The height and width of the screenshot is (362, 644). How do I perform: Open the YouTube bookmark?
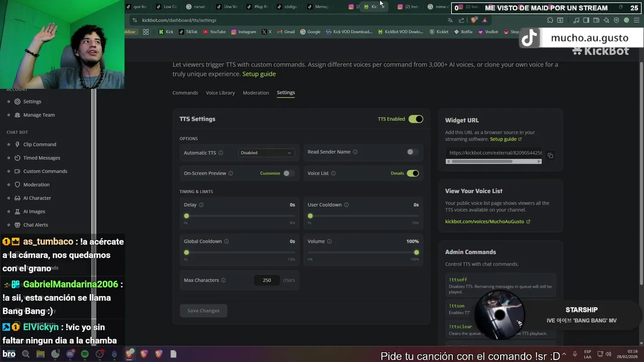tap(214, 32)
